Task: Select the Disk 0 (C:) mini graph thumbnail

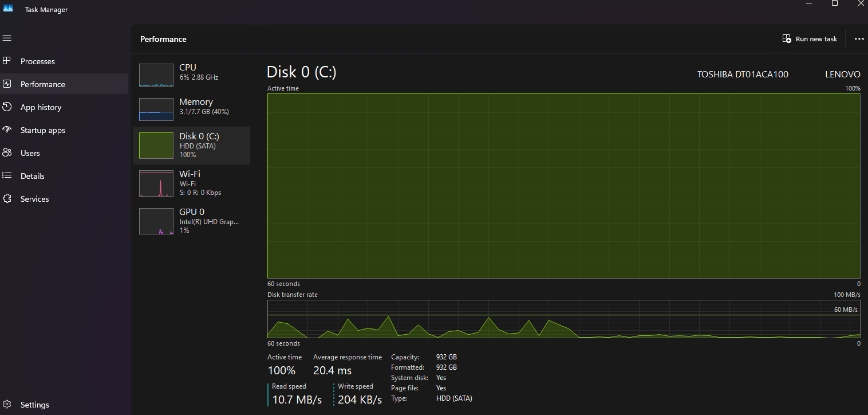Action: 156,146
